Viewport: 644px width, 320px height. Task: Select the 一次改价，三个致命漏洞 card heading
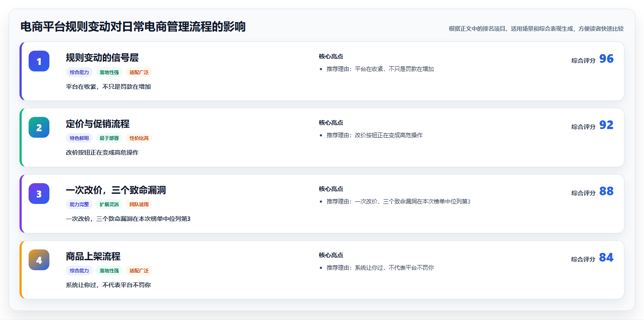click(x=116, y=190)
